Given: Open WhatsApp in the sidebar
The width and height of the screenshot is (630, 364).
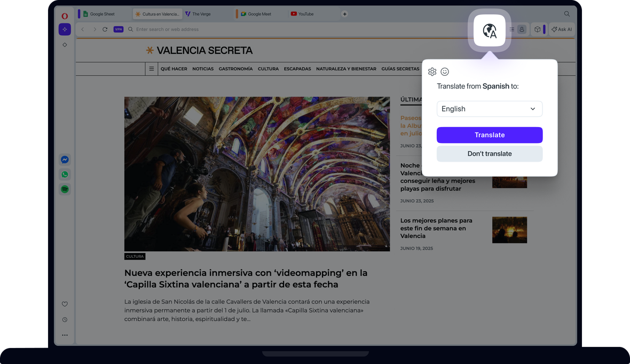Looking at the screenshot, I should point(65,175).
